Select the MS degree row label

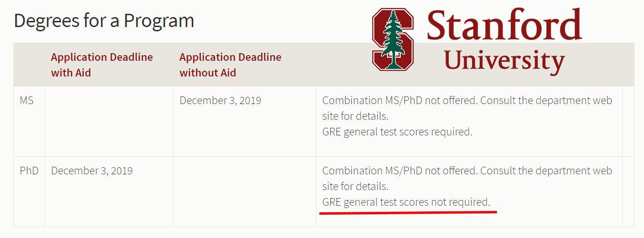pyautogui.click(x=27, y=100)
